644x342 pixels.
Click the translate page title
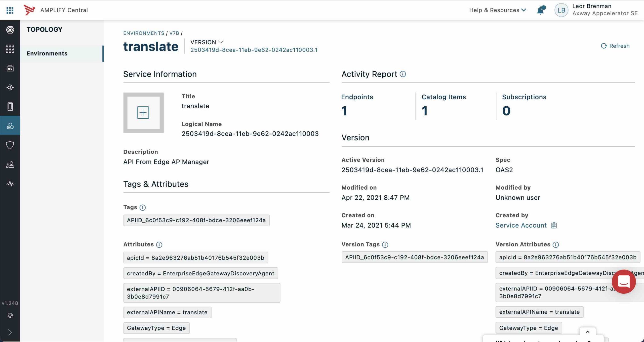pyautogui.click(x=151, y=47)
